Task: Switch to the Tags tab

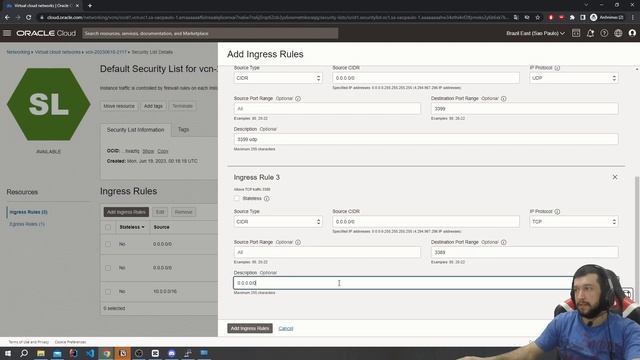Action: (x=183, y=129)
